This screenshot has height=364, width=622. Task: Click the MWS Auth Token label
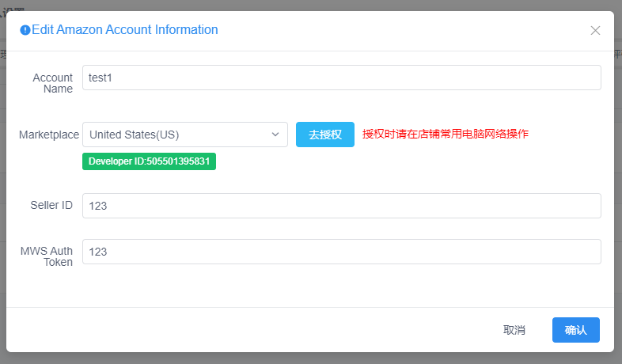point(47,256)
